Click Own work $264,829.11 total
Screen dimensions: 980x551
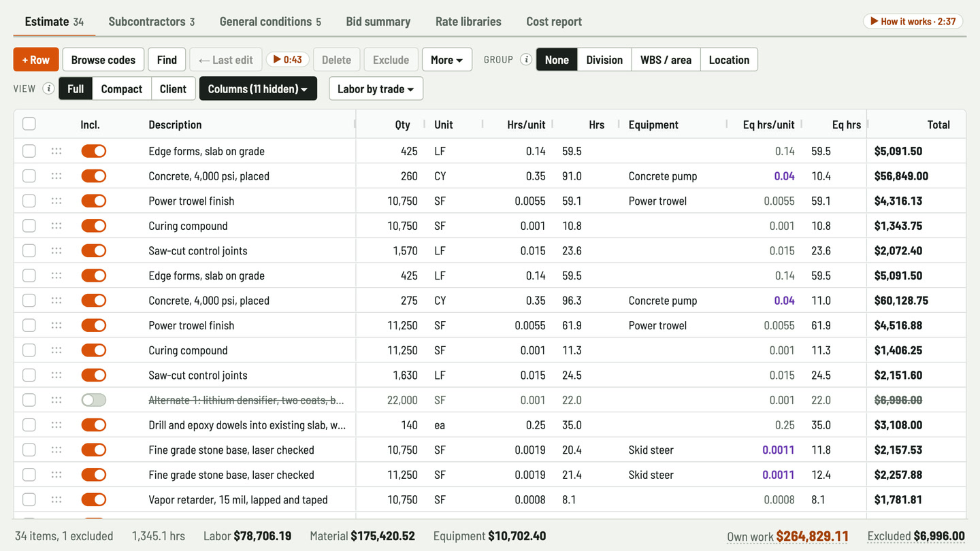click(x=787, y=536)
